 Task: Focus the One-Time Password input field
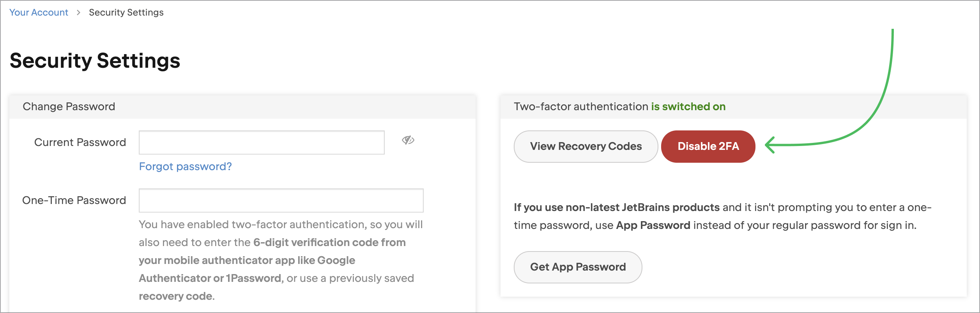pos(281,200)
